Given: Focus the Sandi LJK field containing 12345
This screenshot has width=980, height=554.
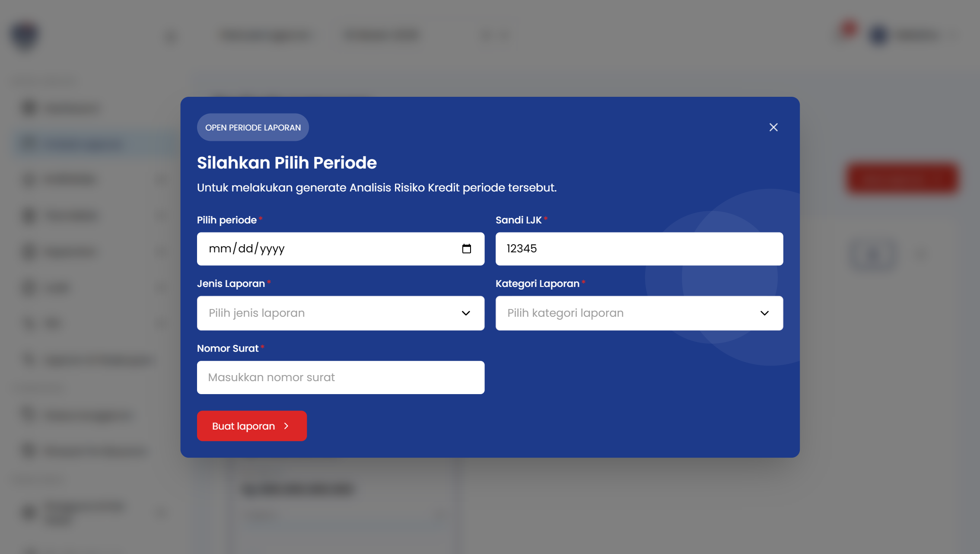Looking at the screenshot, I should [639, 249].
